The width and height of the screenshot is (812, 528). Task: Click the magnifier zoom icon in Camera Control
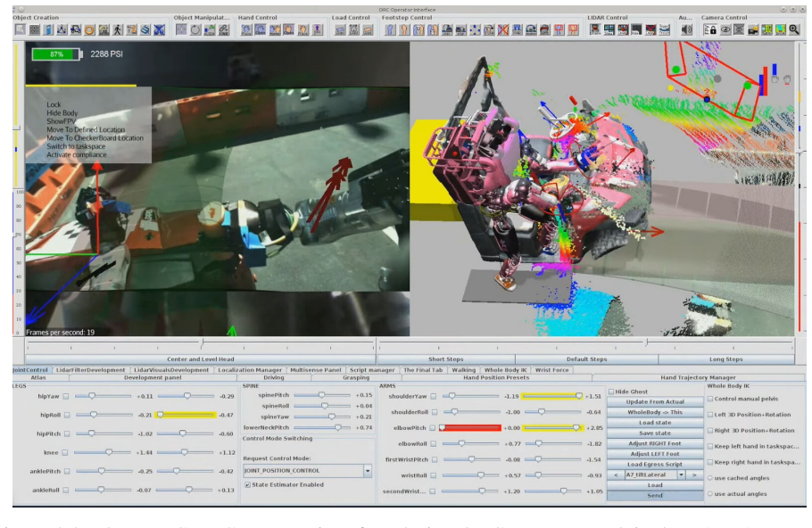[794, 29]
